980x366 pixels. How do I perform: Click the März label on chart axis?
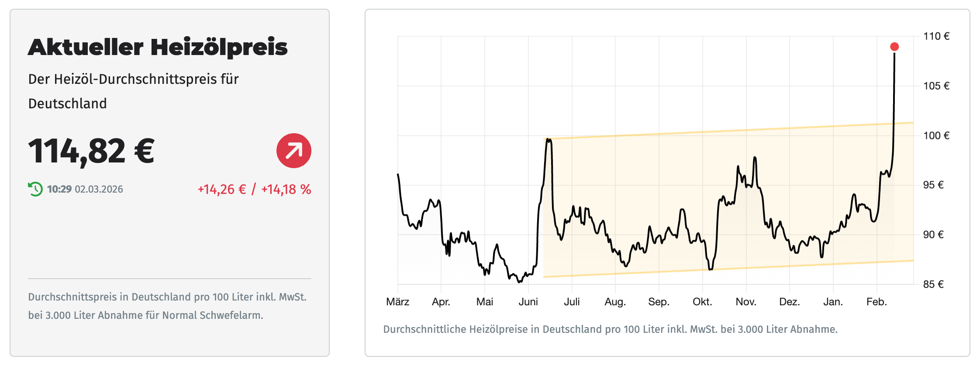pyautogui.click(x=397, y=302)
